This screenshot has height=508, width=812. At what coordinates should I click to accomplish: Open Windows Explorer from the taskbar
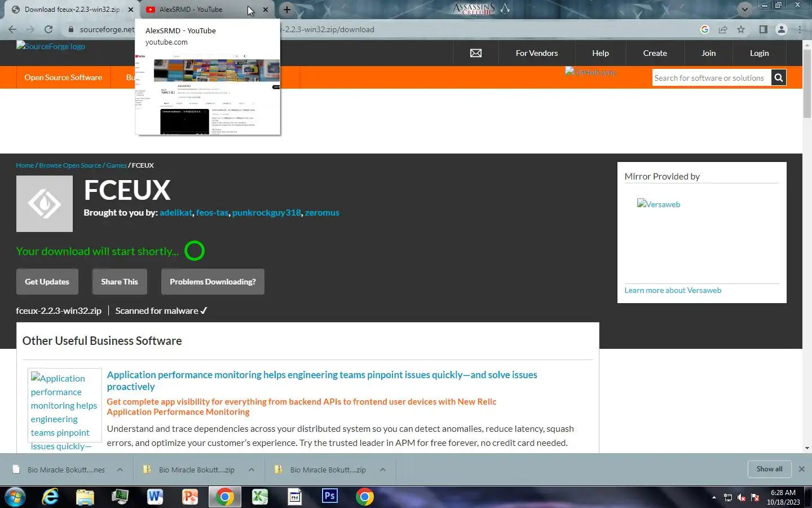tap(85, 497)
